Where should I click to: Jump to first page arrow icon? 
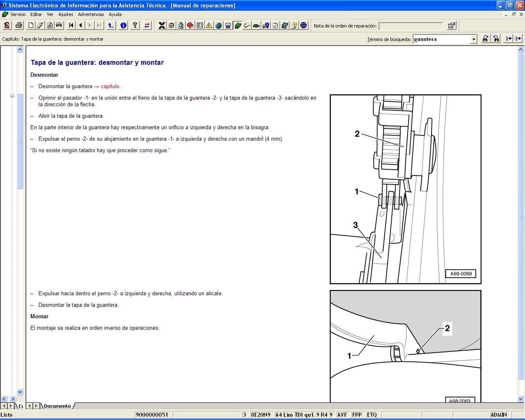click(x=71, y=25)
